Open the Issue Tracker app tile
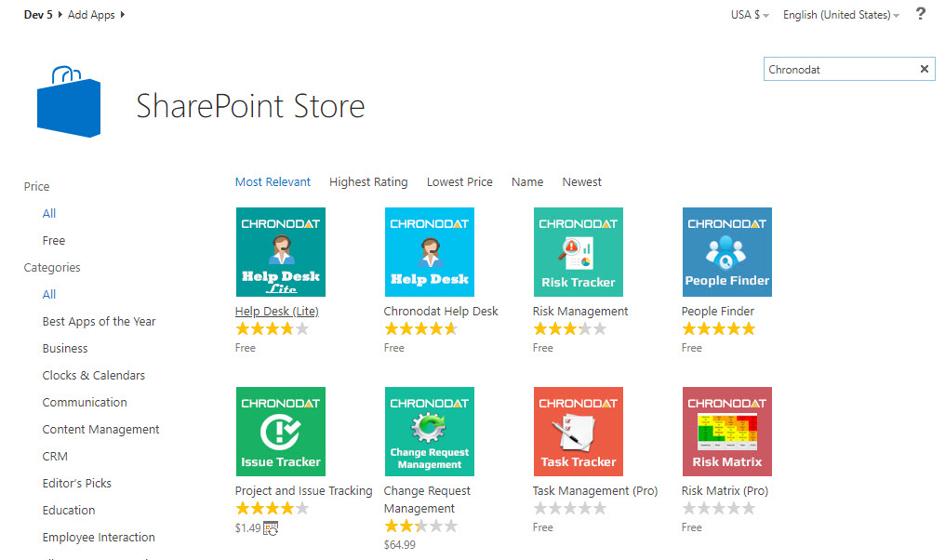This screenshot has height=560, width=945. 280,432
